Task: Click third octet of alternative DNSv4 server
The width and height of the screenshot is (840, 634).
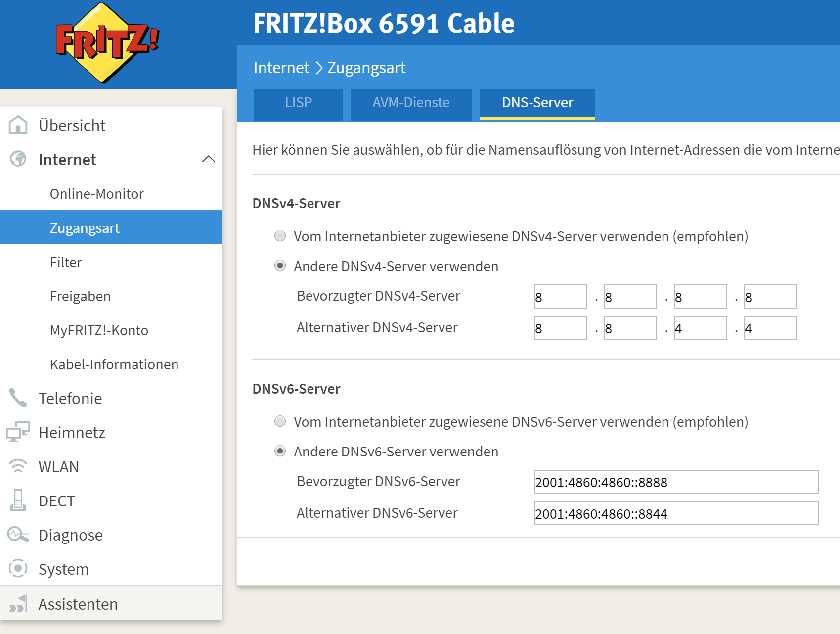Action: 701,328
